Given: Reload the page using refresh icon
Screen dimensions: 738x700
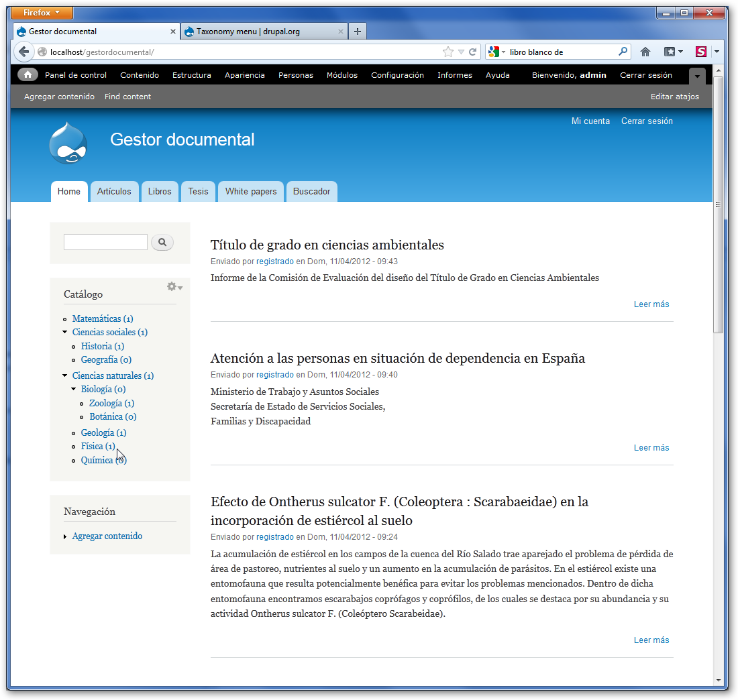Looking at the screenshot, I should [473, 52].
